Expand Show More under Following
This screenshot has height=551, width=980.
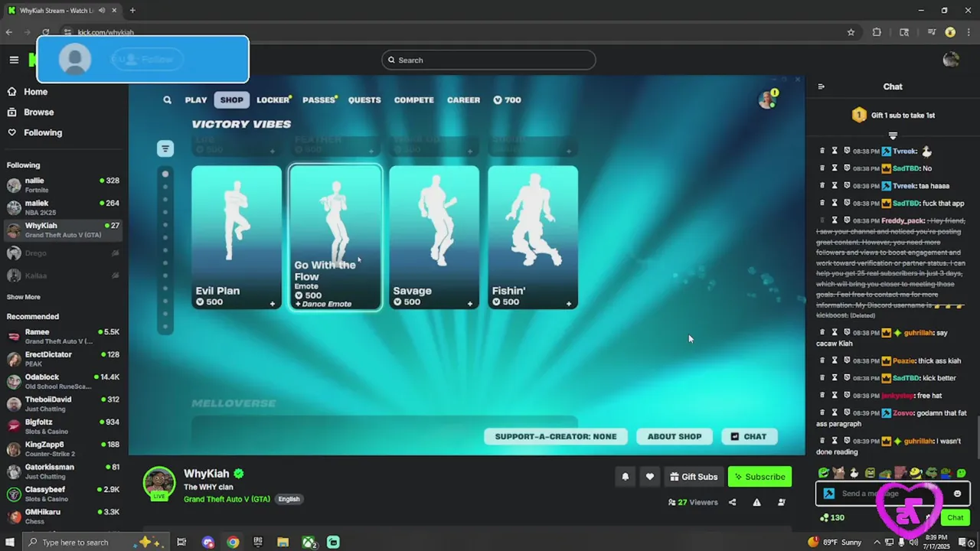pyautogui.click(x=24, y=297)
